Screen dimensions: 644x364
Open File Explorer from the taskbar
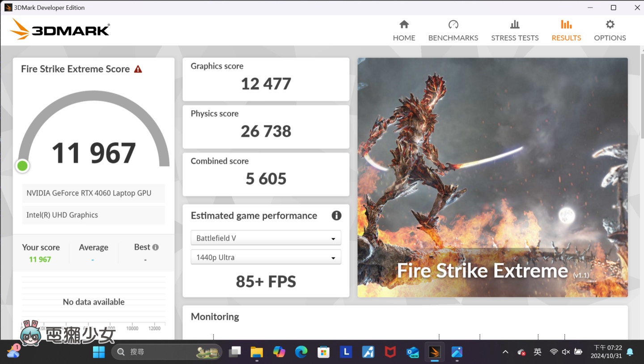257,352
